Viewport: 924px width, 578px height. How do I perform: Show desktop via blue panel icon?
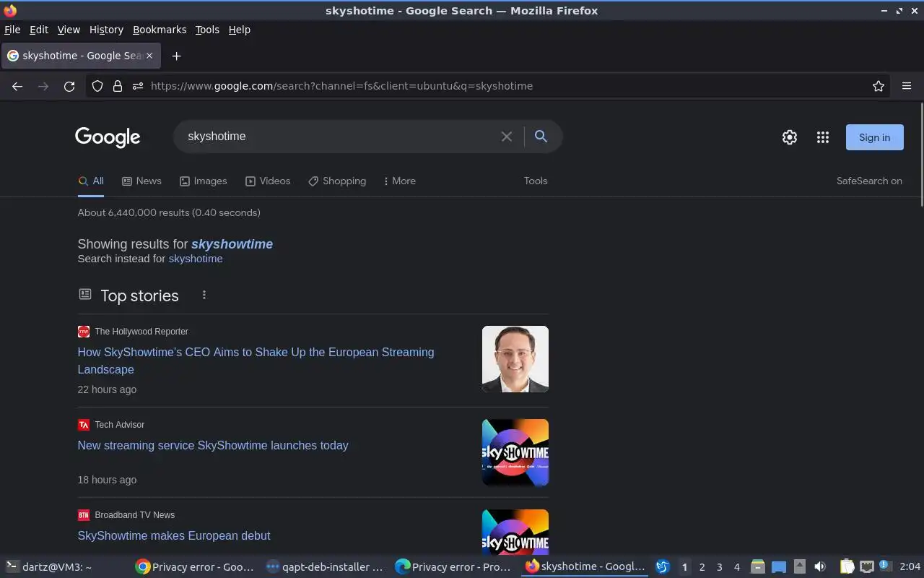[x=778, y=567]
